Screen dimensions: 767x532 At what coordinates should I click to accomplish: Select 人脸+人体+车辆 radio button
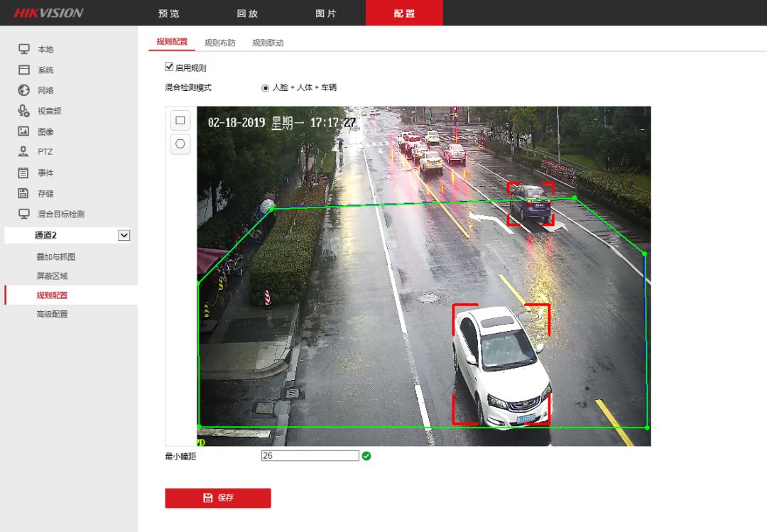266,88
